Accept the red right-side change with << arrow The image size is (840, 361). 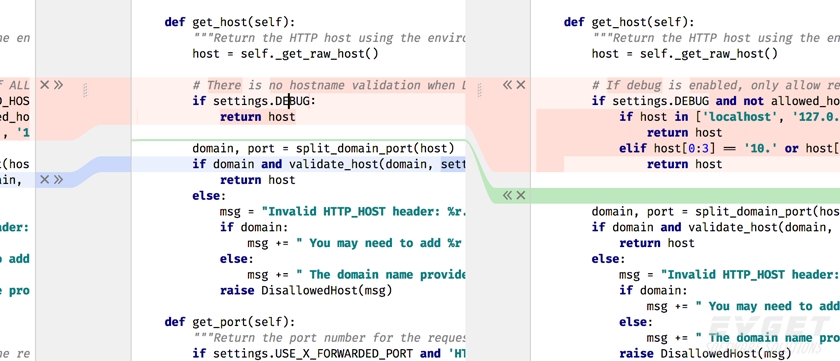[x=507, y=85]
